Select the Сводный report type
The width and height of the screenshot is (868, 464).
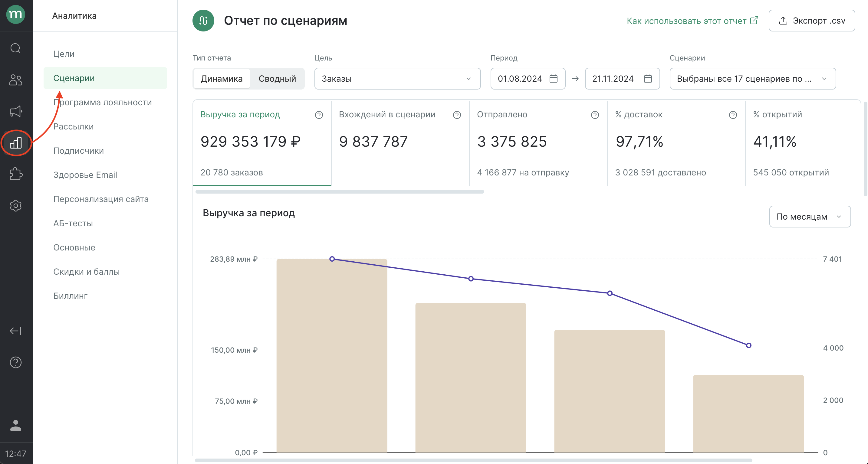pos(277,79)
